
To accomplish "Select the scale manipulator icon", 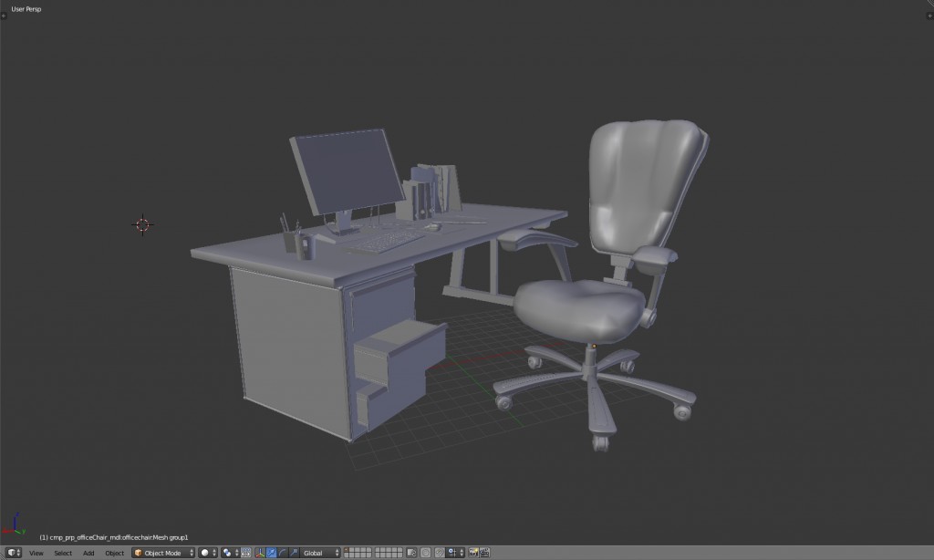I will point(292,552).
